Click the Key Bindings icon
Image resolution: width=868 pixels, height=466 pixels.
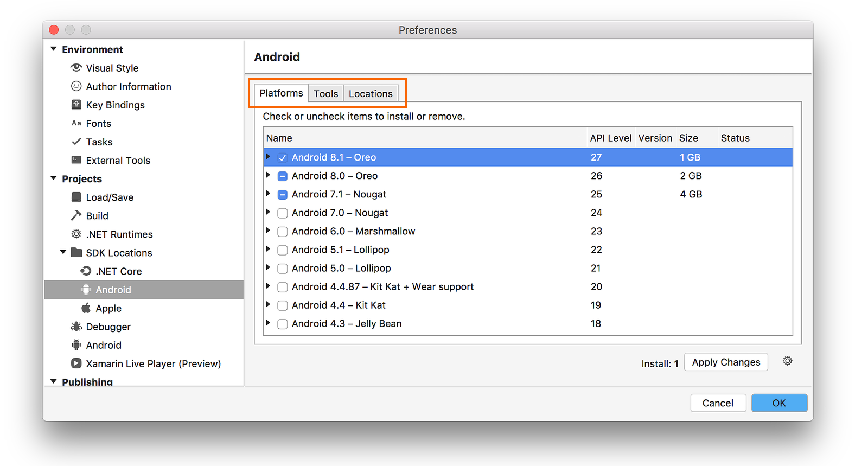tap(76, 104)
